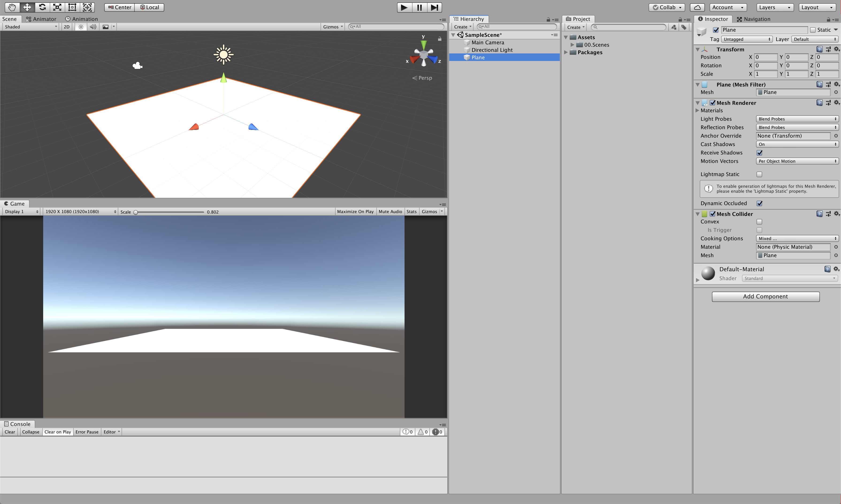Uncheck Receive Shadows checkbox
The image size is (841, 504).
click(x=759, y=153)
